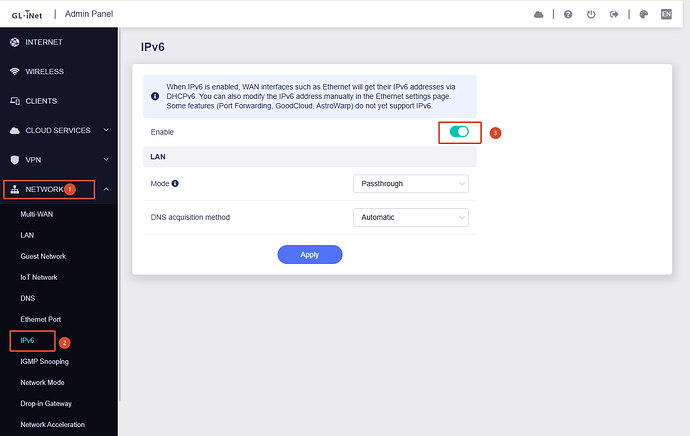Collapse the NETWORK menu chevron
Image resolution: width=690 pixels, height=436 pixels.
(106, 189)
